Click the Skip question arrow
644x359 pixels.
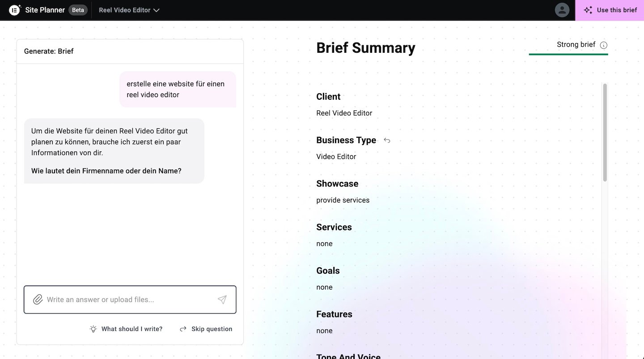[183, 329]
